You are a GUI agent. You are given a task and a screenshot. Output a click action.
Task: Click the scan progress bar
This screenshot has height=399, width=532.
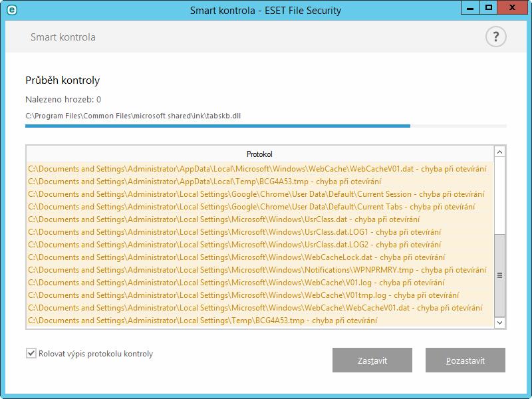pyautogui.click(x=265, y=126)
